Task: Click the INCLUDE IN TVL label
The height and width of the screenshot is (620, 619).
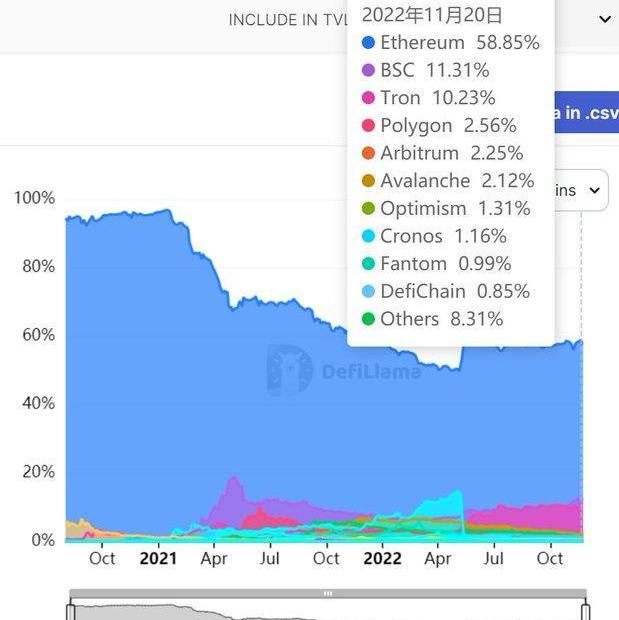Action: [x=287, y=20]
